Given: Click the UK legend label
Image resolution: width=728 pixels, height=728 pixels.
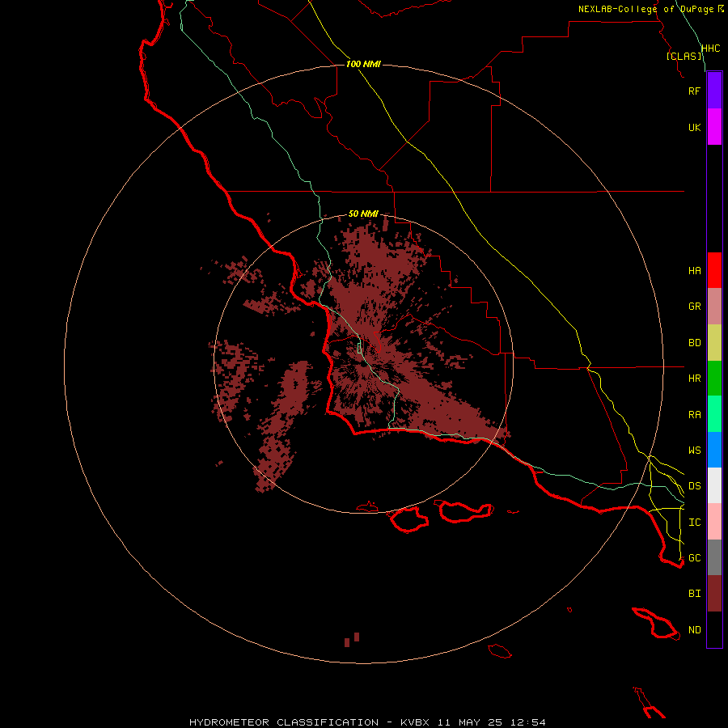Looking at the screenshot, I should [x=694, y=128].
